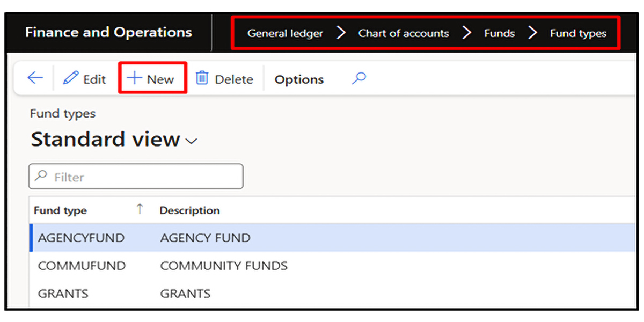The width and height of the screenshot is (644, 322).
Task: Open the Options menu
Action: [x=299, y=79]
